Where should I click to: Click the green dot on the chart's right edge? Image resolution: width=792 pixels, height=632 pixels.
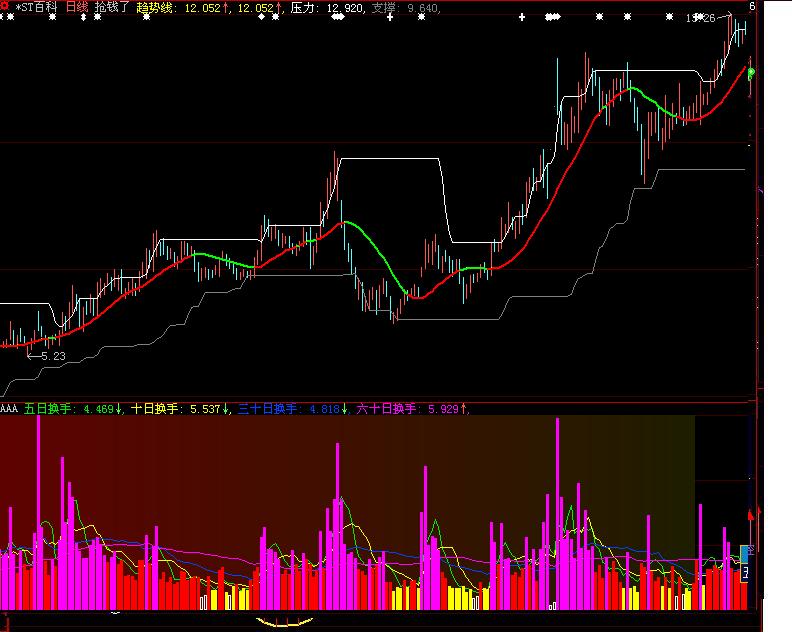pos(751,72)
